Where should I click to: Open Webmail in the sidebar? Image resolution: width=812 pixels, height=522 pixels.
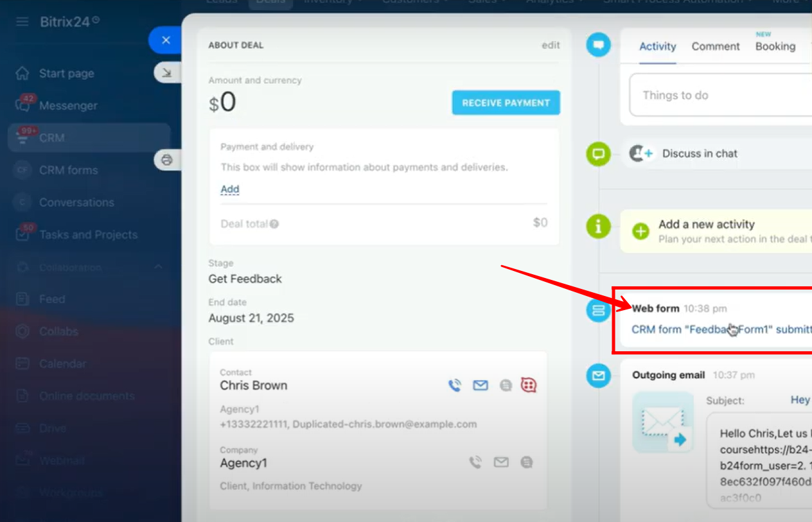pyautogui.click(x=62, y=460)
